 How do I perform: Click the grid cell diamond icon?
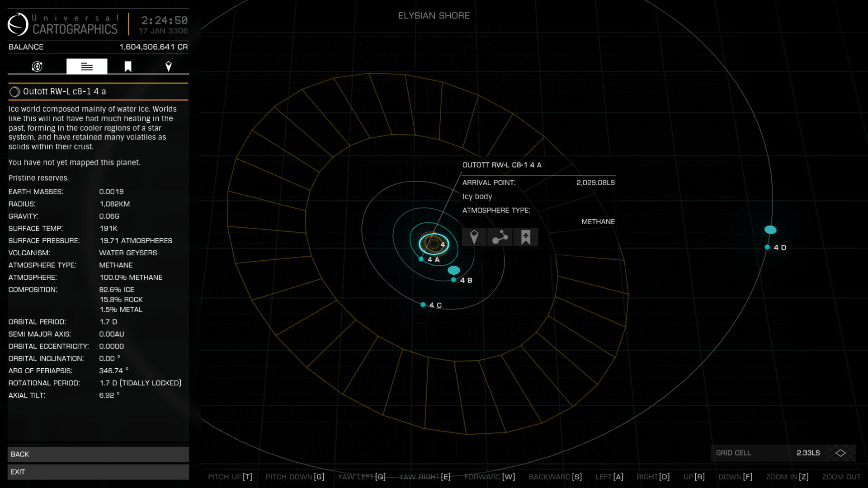(840, 453)
